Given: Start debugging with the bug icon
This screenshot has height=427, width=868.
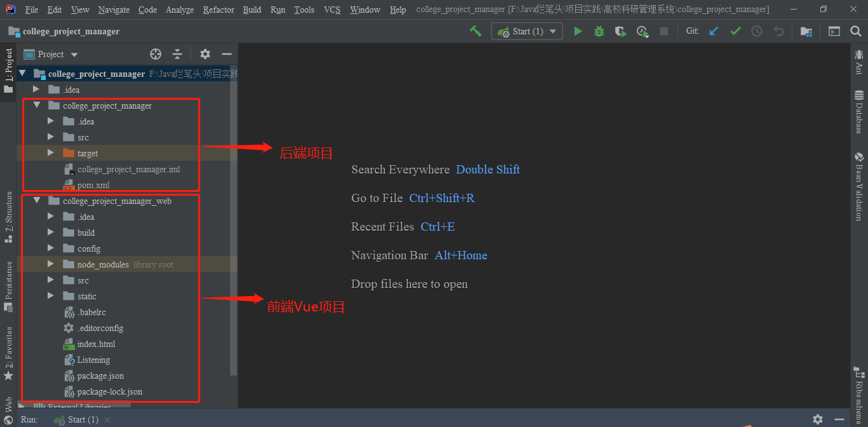Looking at the screenshot, I should click(x=599, y=31).
